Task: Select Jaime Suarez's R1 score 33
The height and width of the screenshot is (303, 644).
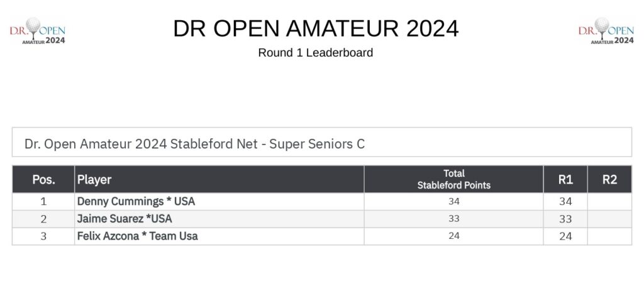Action: coord(565,219)
